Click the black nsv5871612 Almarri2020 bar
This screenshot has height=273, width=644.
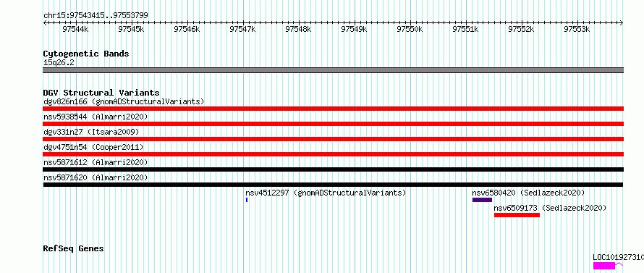click(333, 169)
